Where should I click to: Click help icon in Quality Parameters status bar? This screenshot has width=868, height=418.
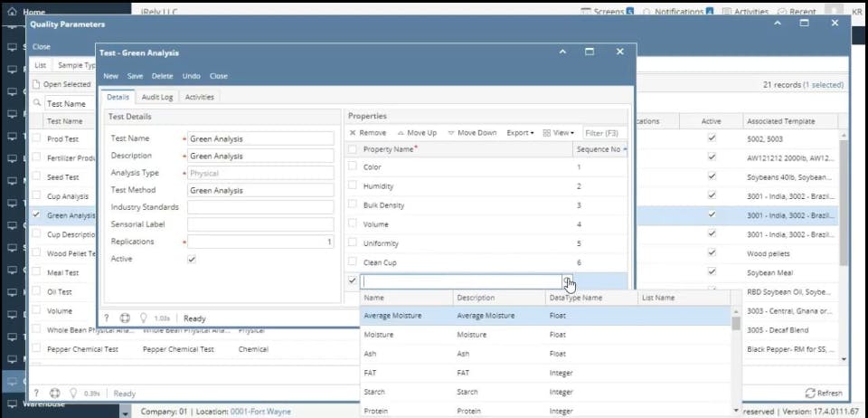(36, 393)
